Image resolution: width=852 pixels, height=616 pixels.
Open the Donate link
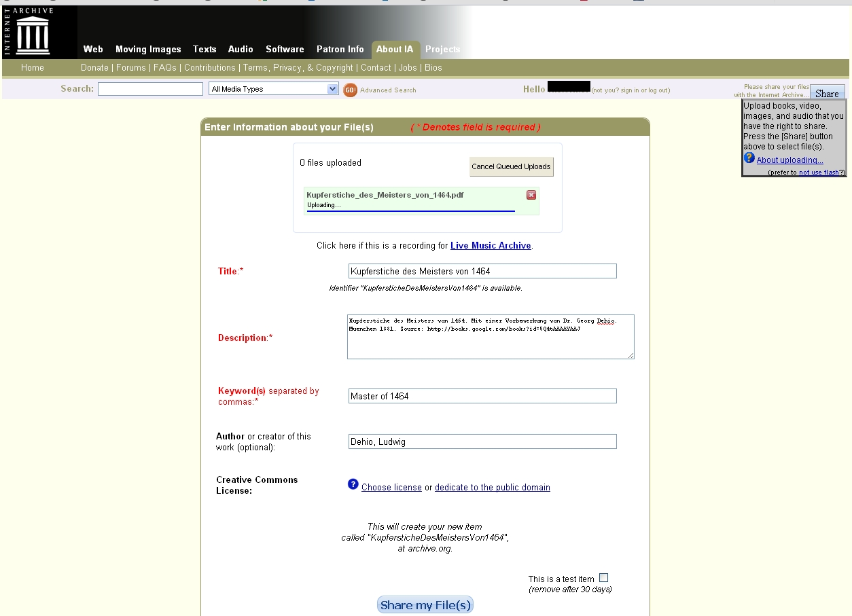[94, 68]
